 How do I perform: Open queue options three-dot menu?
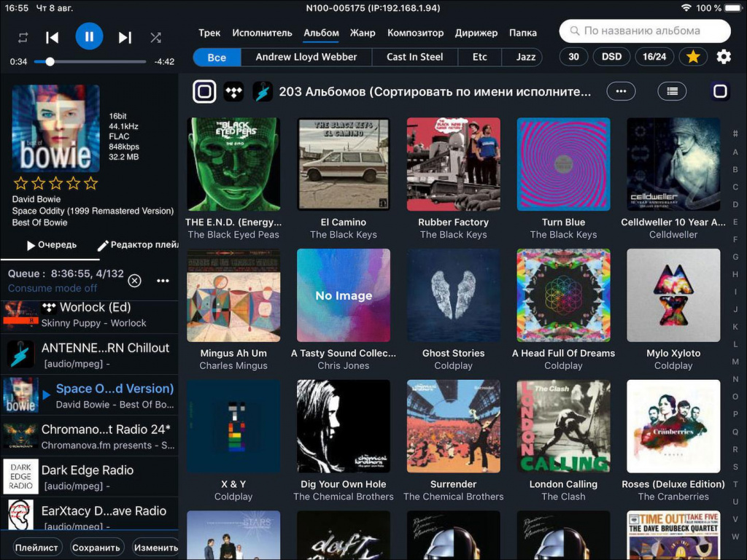pyautogui.click(x=163, y=281)
